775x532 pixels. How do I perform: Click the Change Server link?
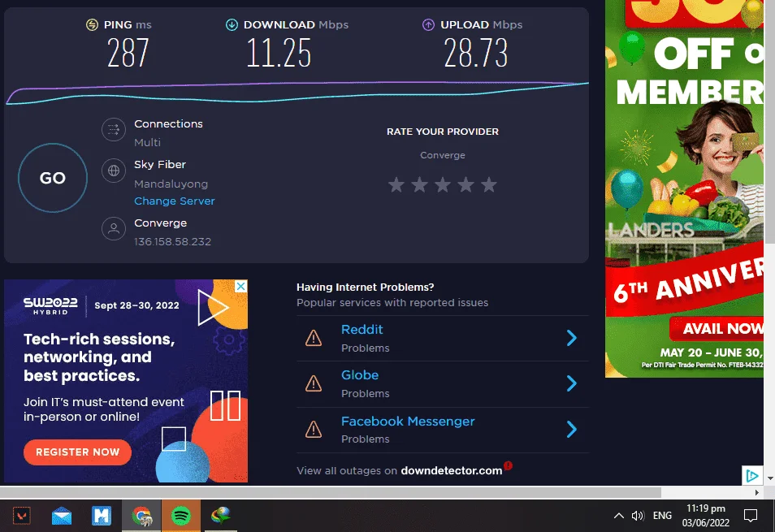coord(175,201)
